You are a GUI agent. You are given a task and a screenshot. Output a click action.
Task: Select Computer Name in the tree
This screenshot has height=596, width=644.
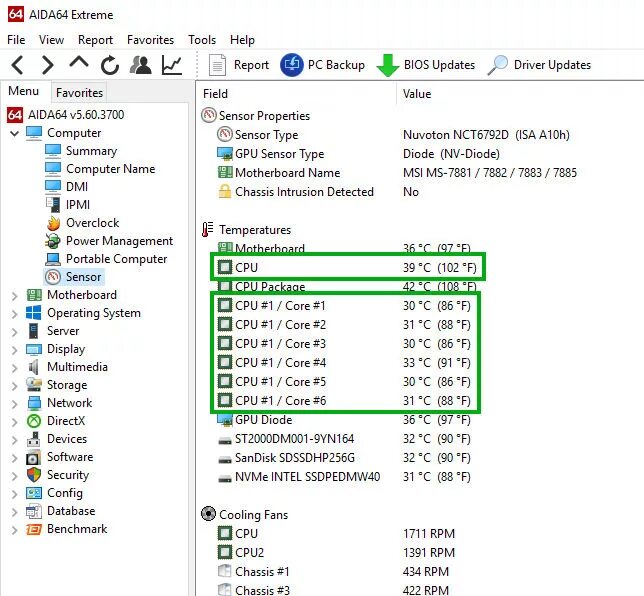100,169
